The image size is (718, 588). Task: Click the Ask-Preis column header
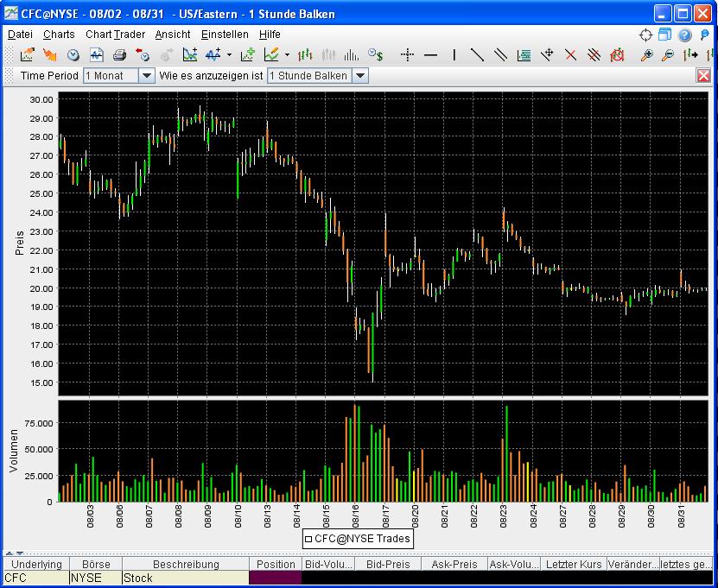tap(454, 564)
